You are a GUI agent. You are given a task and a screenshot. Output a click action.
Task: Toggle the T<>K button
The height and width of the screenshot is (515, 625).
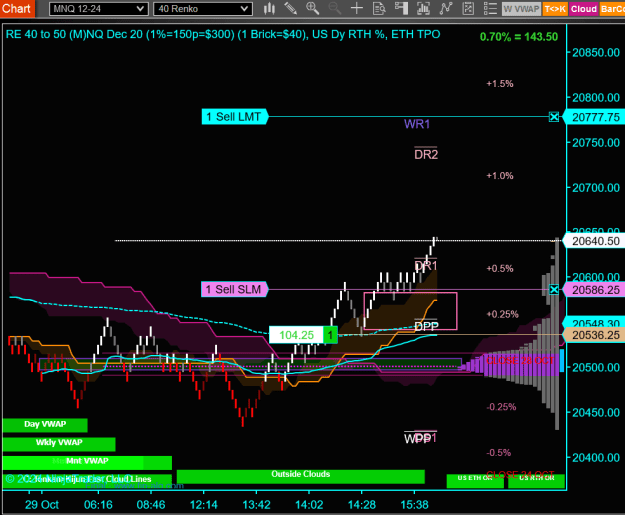pyautogui.click(x=555, y=9)
